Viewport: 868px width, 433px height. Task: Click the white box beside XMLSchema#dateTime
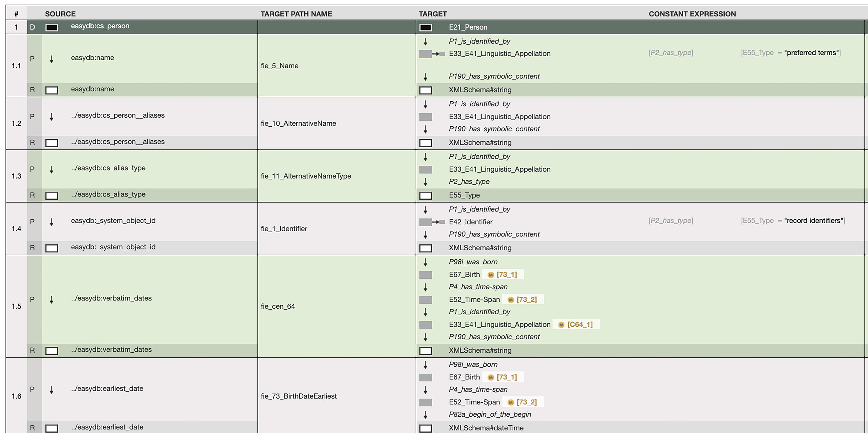[x=425, y=428]
